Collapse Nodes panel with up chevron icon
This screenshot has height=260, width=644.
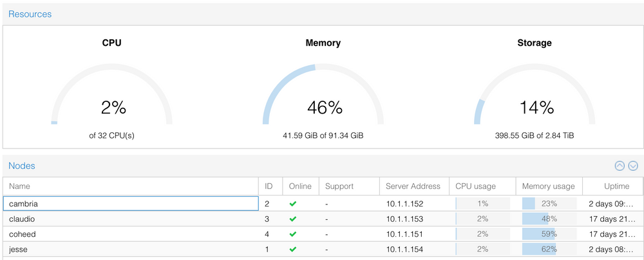(620, 166)
